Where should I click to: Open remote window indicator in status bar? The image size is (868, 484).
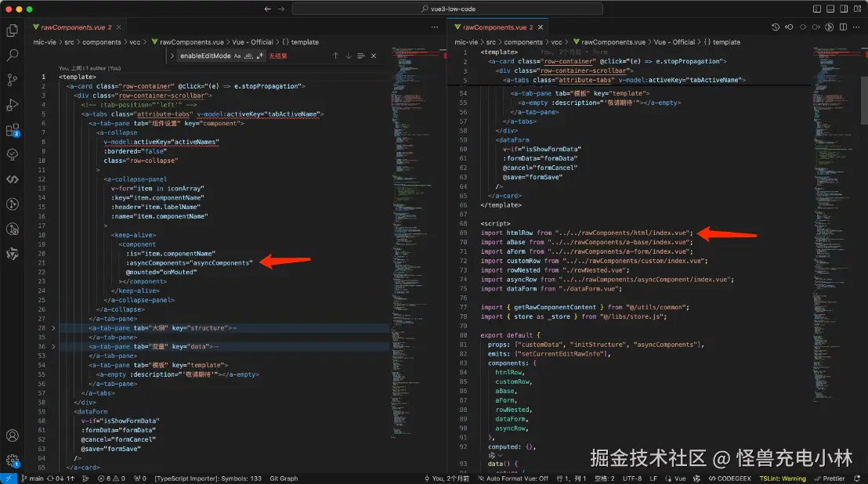pyautogui.click(x=9, y=479)
